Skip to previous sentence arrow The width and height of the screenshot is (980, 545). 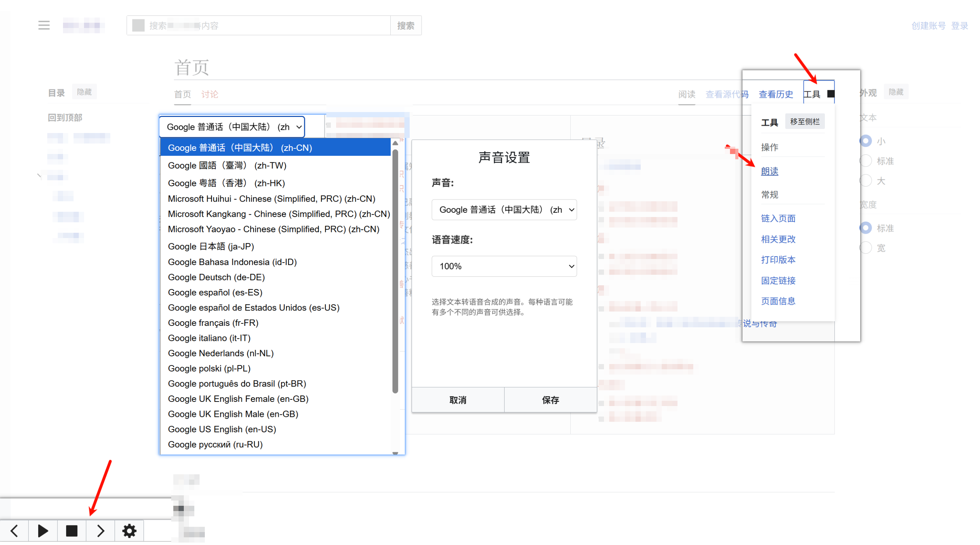click(14, 531)
